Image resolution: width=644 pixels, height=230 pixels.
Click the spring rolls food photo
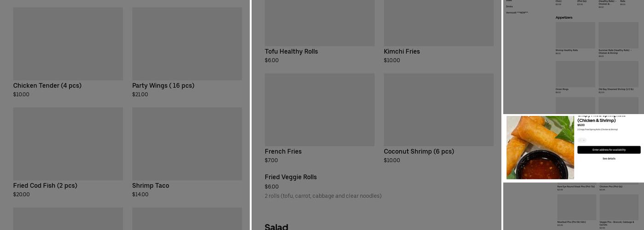(540, 147)
